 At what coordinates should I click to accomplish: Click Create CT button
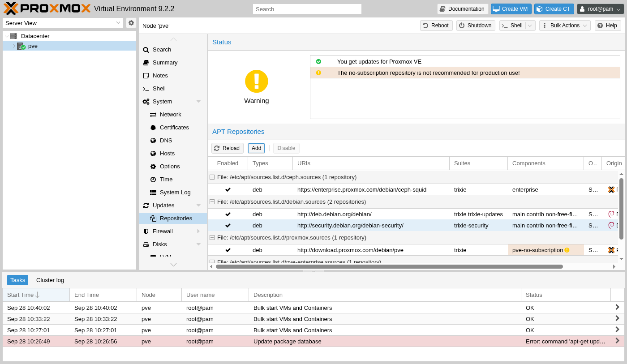point(555,9)
